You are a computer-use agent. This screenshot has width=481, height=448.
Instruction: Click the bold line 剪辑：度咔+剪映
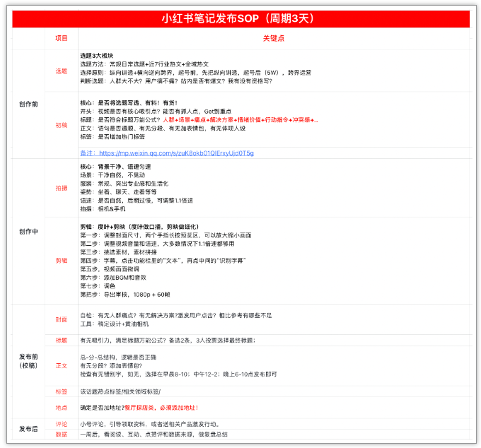(139, 227)
